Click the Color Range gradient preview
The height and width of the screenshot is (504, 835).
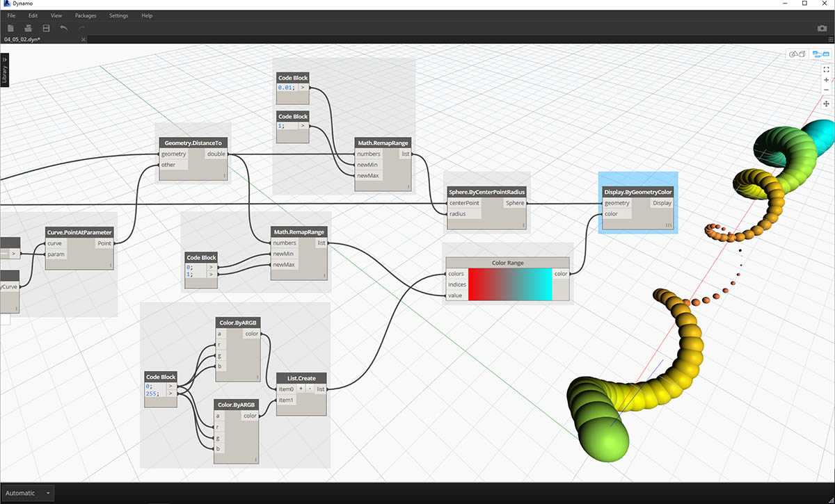point(510,284)
